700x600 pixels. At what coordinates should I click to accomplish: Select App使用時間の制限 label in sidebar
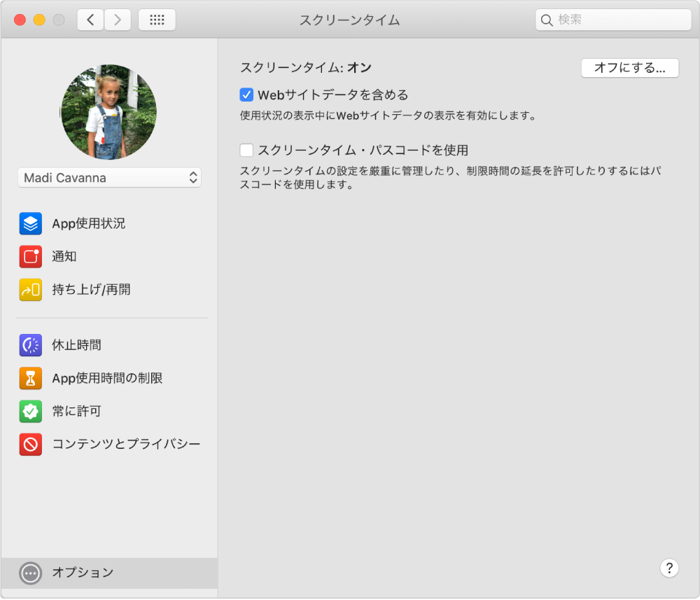(107, 378)
